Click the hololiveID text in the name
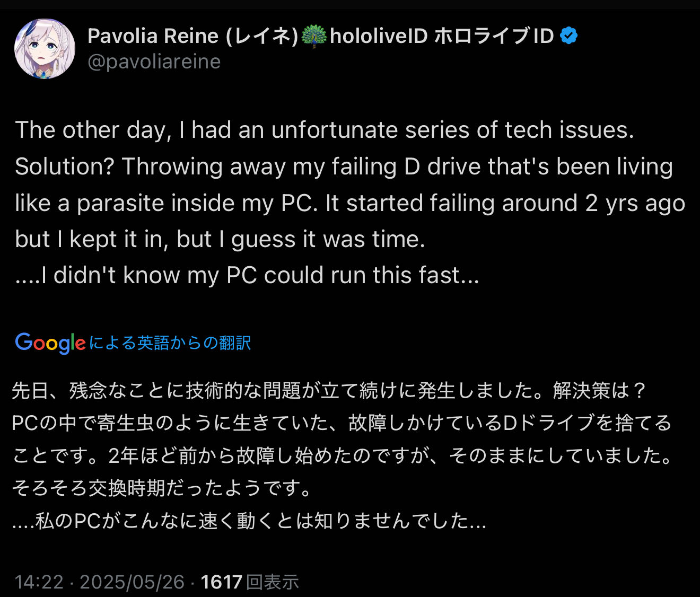Screen dimensions: 700x597 point(379,36)
